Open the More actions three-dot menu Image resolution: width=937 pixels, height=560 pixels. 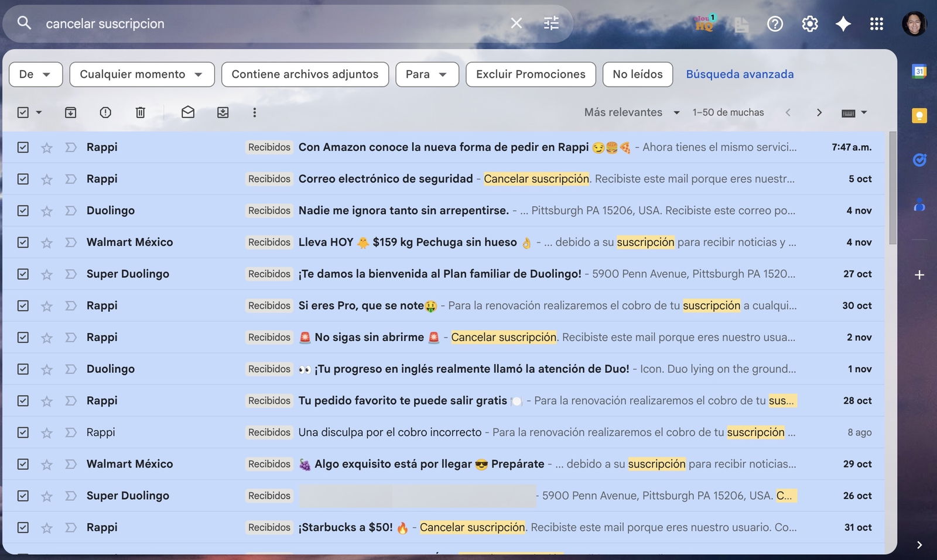(x=255, y=112)
